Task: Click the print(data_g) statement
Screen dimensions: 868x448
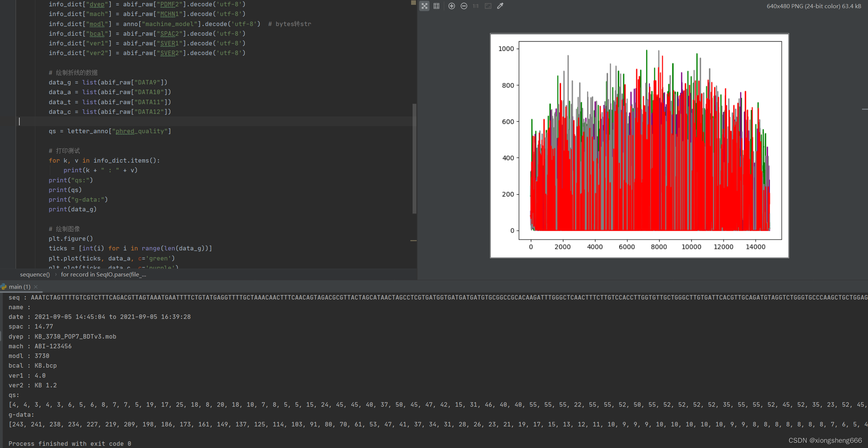Action: click(73, 209)
